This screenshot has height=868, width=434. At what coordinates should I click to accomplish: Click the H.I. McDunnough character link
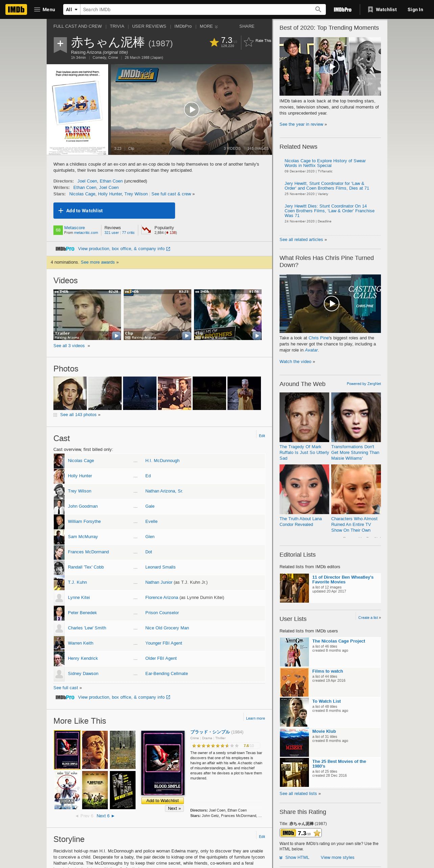(162, 461)
